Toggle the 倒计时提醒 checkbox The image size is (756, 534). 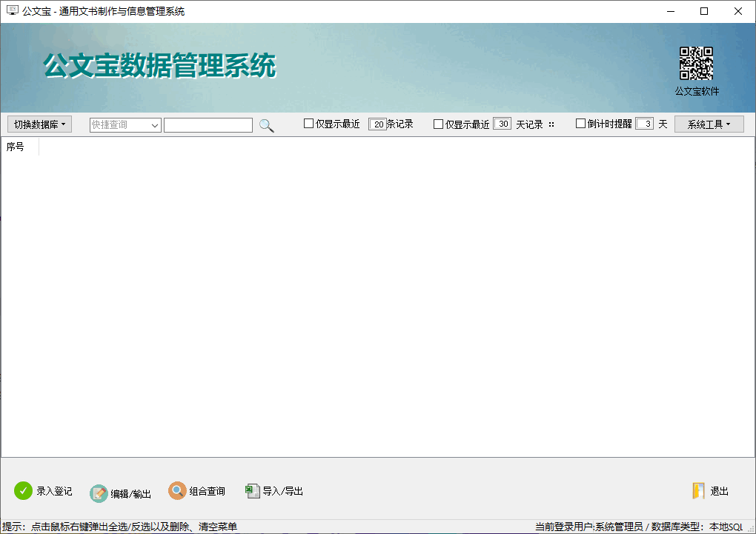[x=580, y=124]
